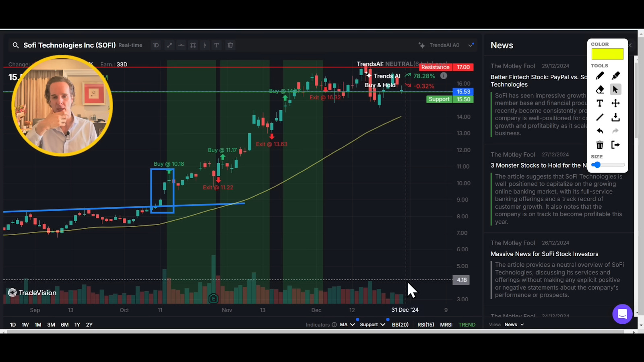Click The Motley Fool source dated 29/12/2024

coord(513,66)
